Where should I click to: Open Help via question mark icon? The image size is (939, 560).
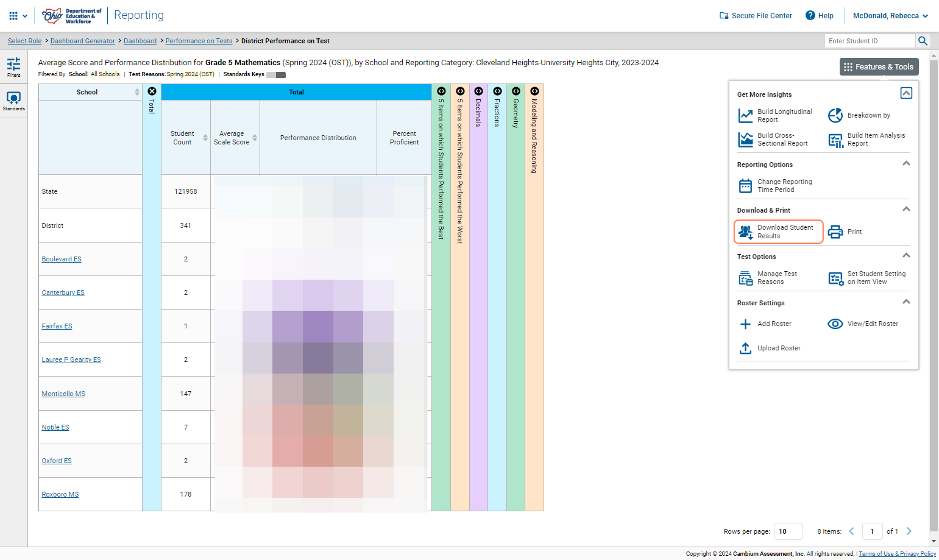pyautogui.click(x=810, y=15)
